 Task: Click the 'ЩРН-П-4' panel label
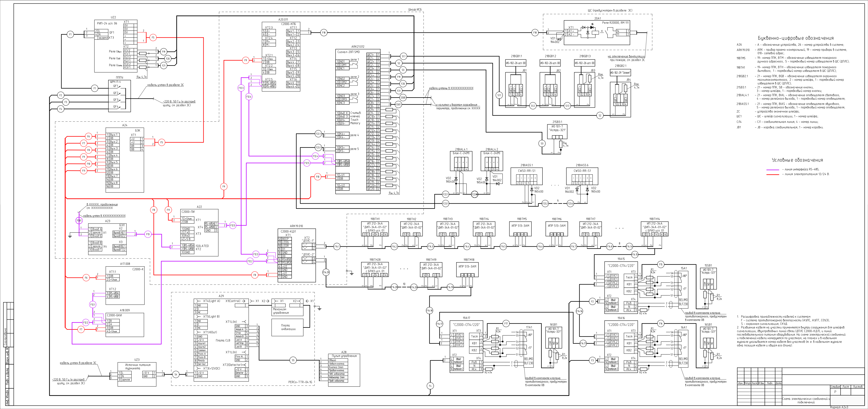[x=115, y=82]
